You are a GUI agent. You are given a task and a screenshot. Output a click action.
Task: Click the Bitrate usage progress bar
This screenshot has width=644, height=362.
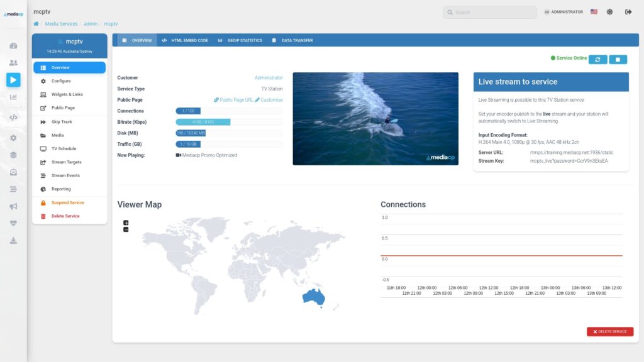pos(229,122)
